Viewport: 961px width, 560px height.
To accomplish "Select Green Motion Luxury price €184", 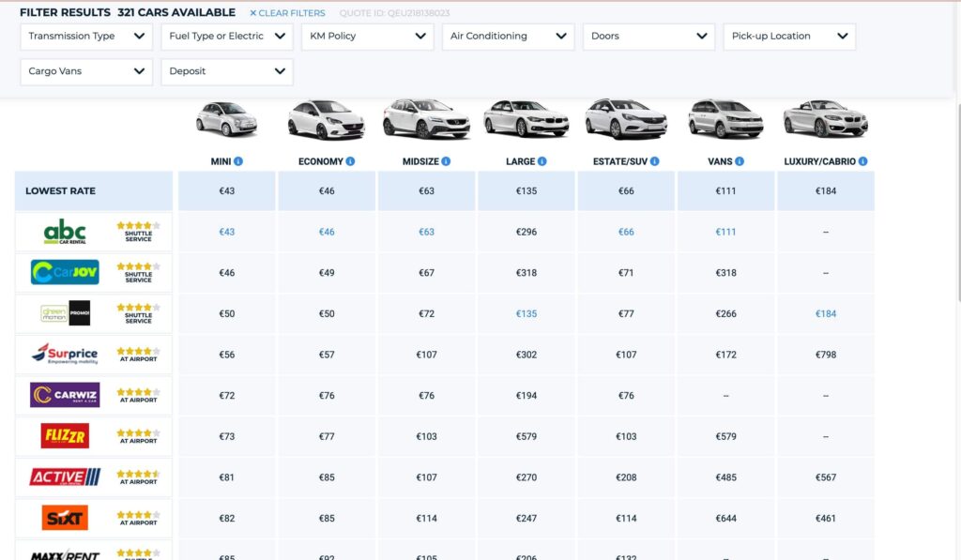I will (x=826, y=313).
